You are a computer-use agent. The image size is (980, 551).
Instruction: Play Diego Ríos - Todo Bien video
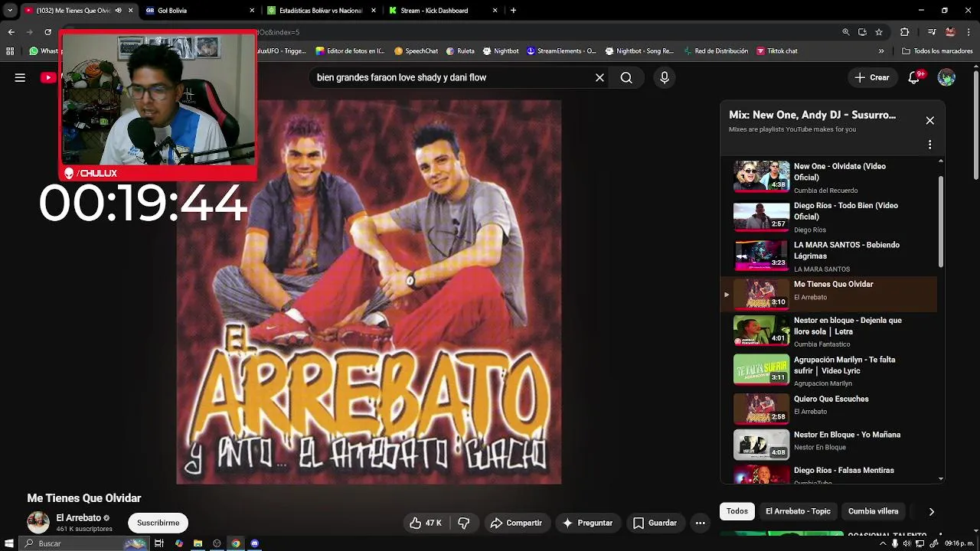tap(828, 217)
